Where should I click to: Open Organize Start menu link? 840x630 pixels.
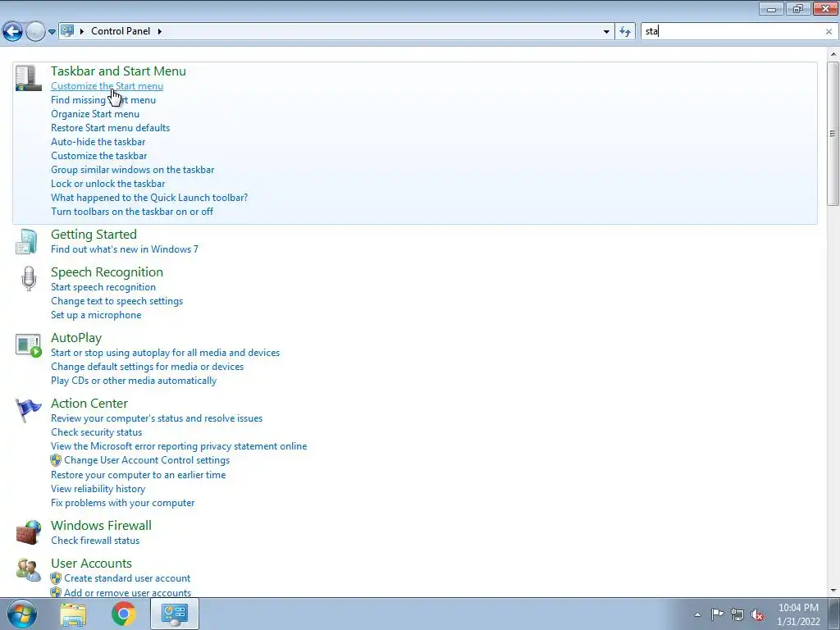coord(95,114)
